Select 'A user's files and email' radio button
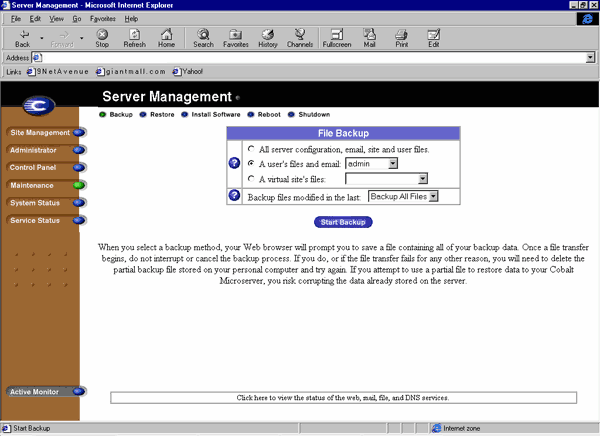This screenshot has height=436, width=600. coord(251,163)
